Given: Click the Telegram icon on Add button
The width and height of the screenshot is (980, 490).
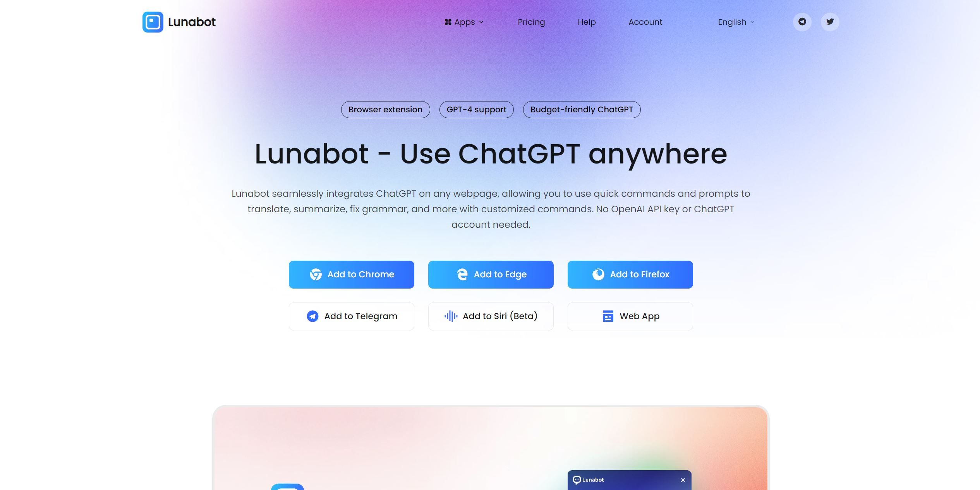Looking at the screenshot, I should click(311, 316).
